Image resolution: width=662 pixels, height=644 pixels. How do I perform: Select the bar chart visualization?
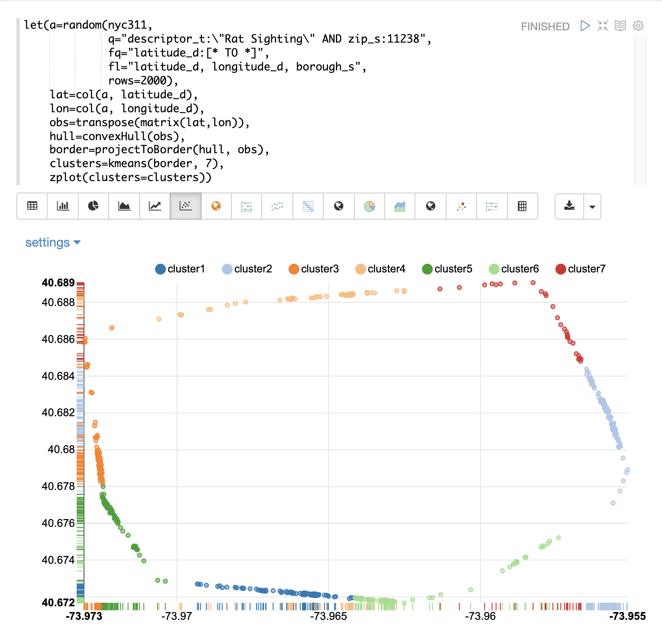63,206
